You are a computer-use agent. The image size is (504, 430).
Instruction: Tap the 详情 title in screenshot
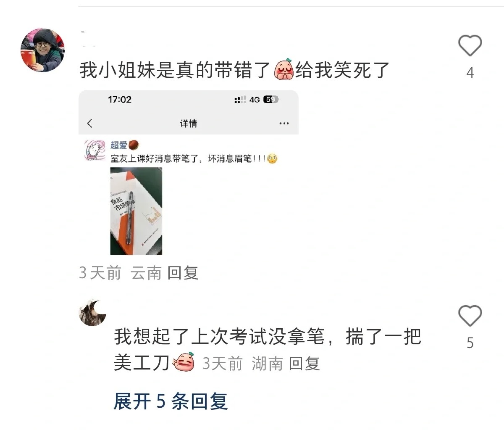[x=189, y=123]
